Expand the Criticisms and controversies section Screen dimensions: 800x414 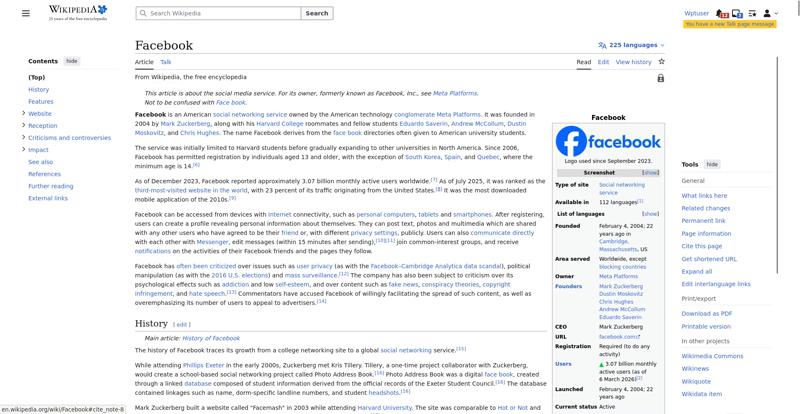(x=23, y=138)
